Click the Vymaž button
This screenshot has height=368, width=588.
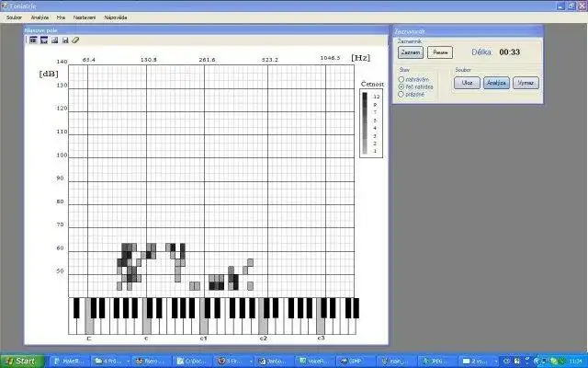[526, 83]
